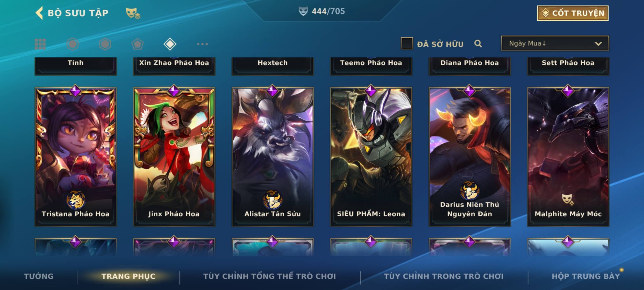Open the gold mask and coins icon
Screen dimensions: 644x290
tap(133, 13)
